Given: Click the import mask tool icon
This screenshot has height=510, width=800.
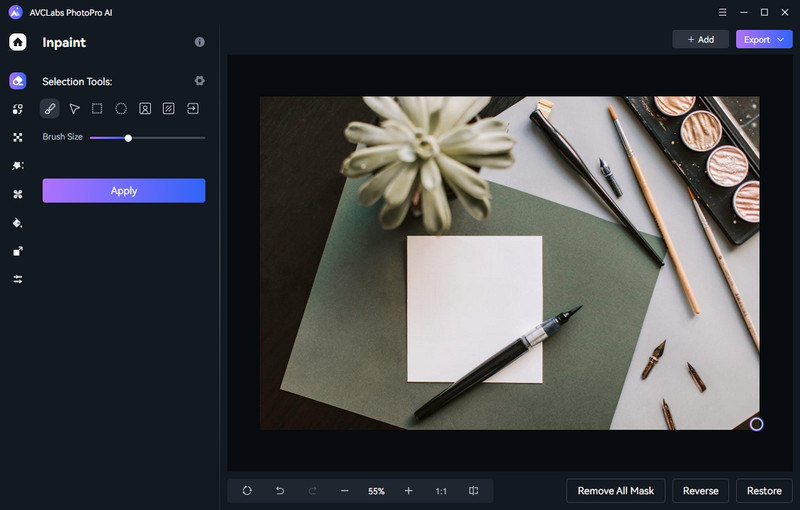Looking at the screenshot, I should tap(193, 108).
